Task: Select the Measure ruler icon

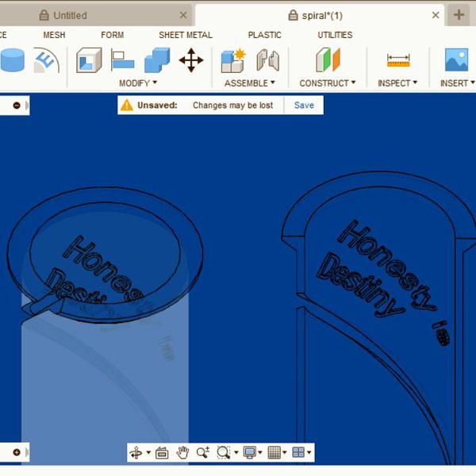Action: (x=398, y=60)
